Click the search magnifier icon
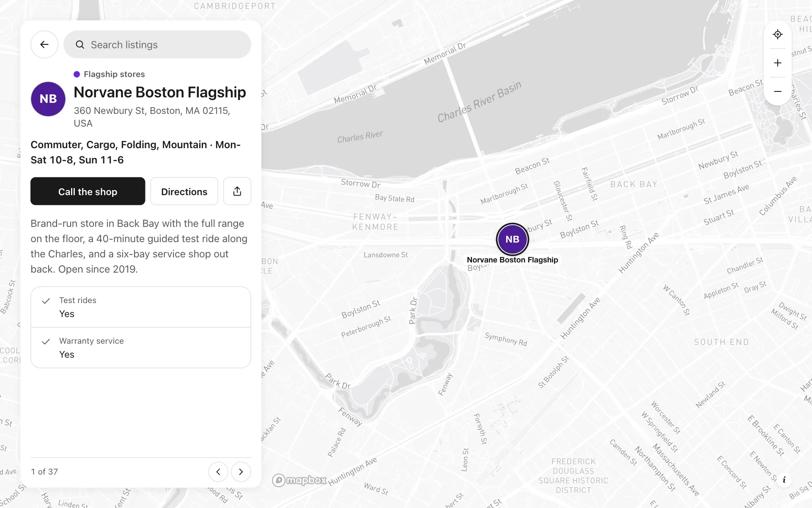The height and width of the screenshot is (508, 812). (x=80, y=44)
